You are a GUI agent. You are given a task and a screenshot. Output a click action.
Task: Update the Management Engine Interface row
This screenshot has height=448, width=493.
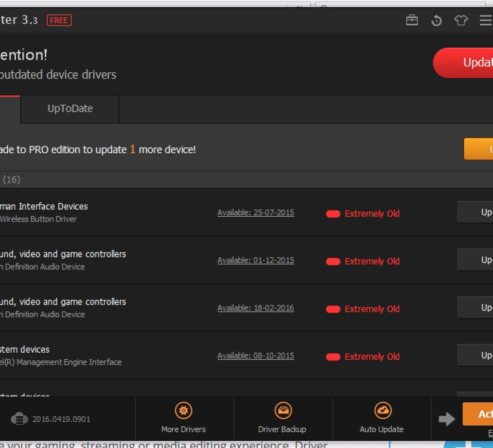tap(475, 355)
